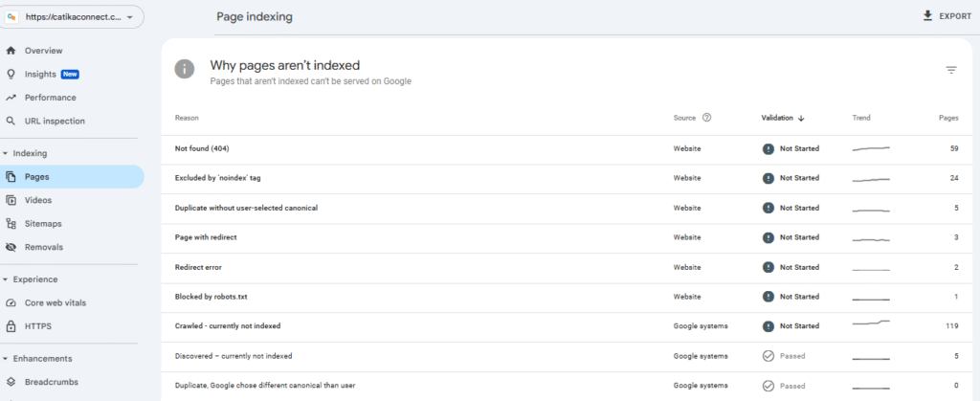
Task: Click the Removals eye-slash icon
Action: (11, 247)
